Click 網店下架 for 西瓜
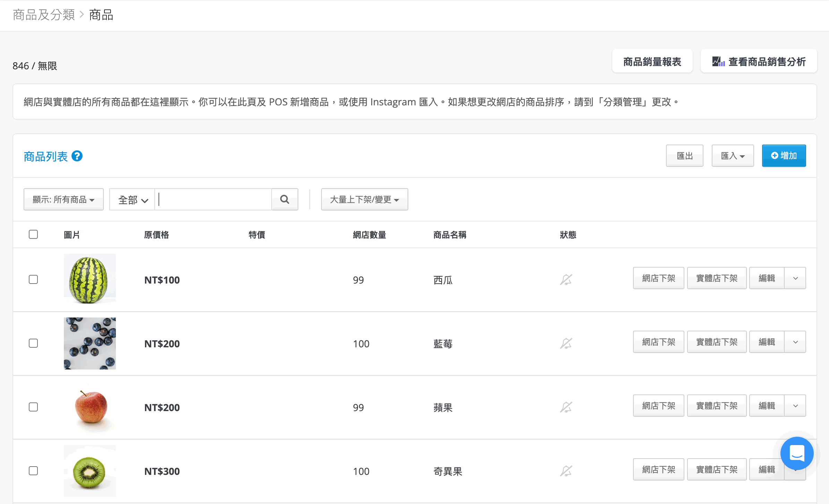Screen dimensions: 829x504 pyautogui.click(x=658, y=278)
